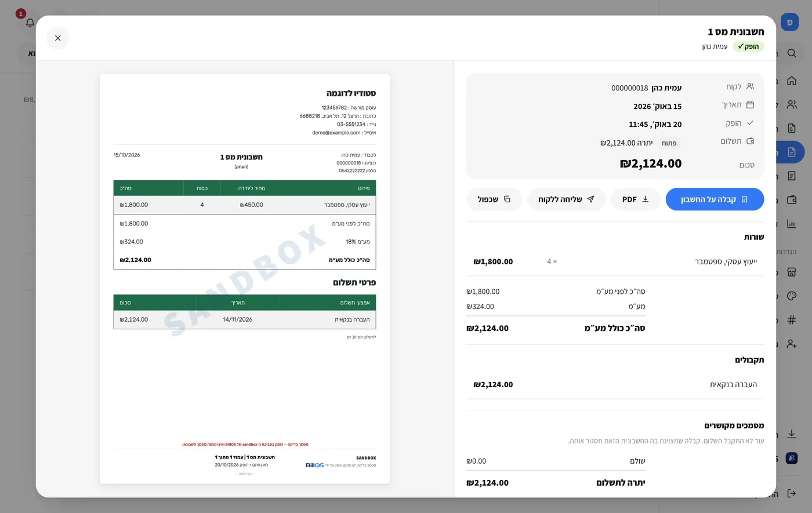Click the green הופק status badge in header

tap(748, 46)
